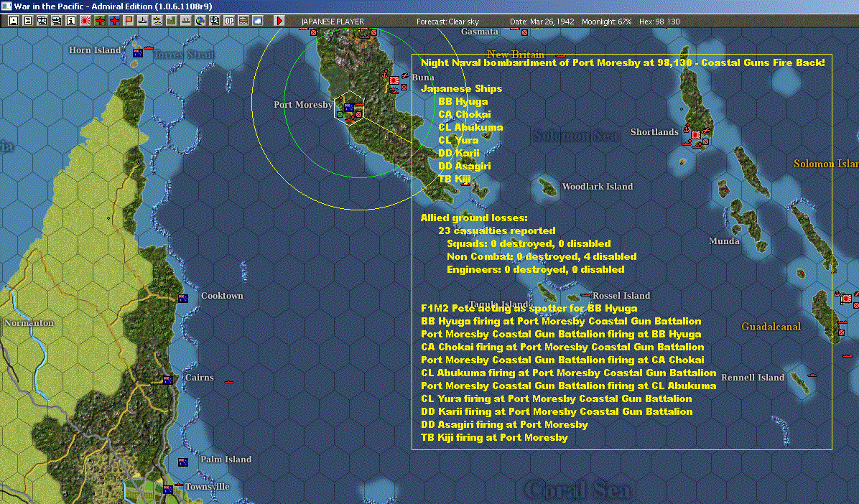Click the Port Moresby map label
The image size is (859, 504).
click(x=303, y=105)
